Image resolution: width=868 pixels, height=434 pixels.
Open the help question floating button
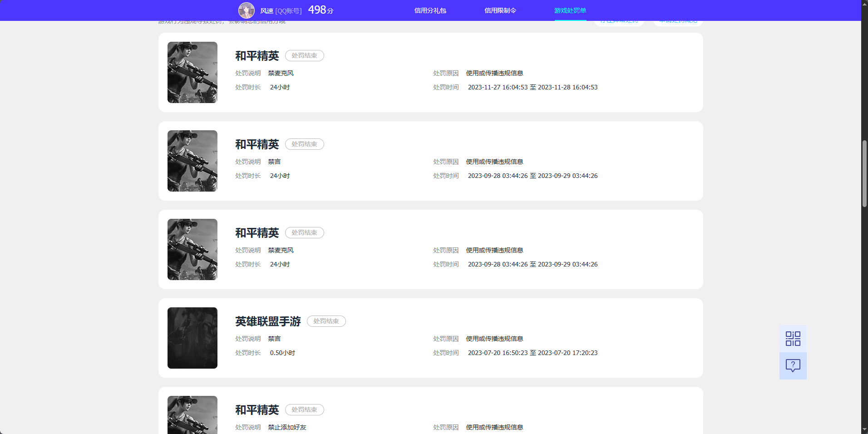(793, 366)
